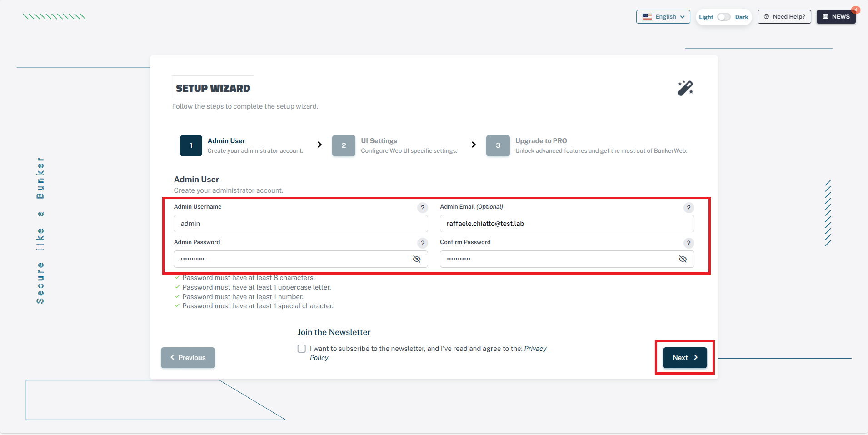
Task: Click help icon beside Admin Password
Action: coord(422,243)
